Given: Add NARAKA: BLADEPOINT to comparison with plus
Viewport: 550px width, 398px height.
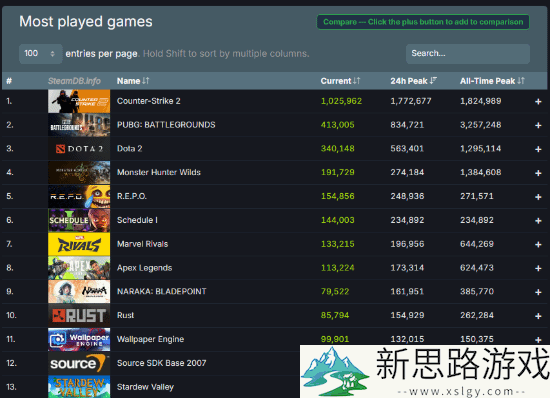Looking at the screenshot, I should (x=538, y=292).
